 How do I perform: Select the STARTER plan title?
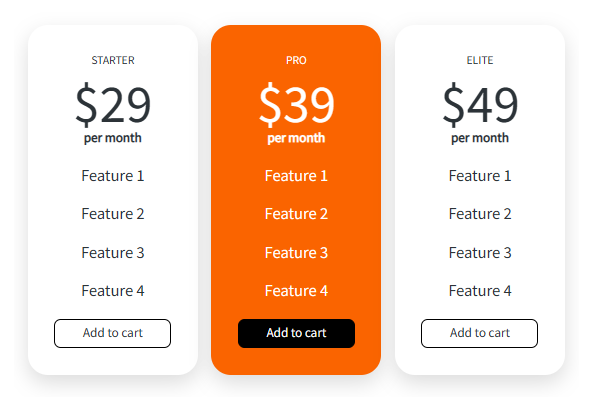[x=113, y=60]
